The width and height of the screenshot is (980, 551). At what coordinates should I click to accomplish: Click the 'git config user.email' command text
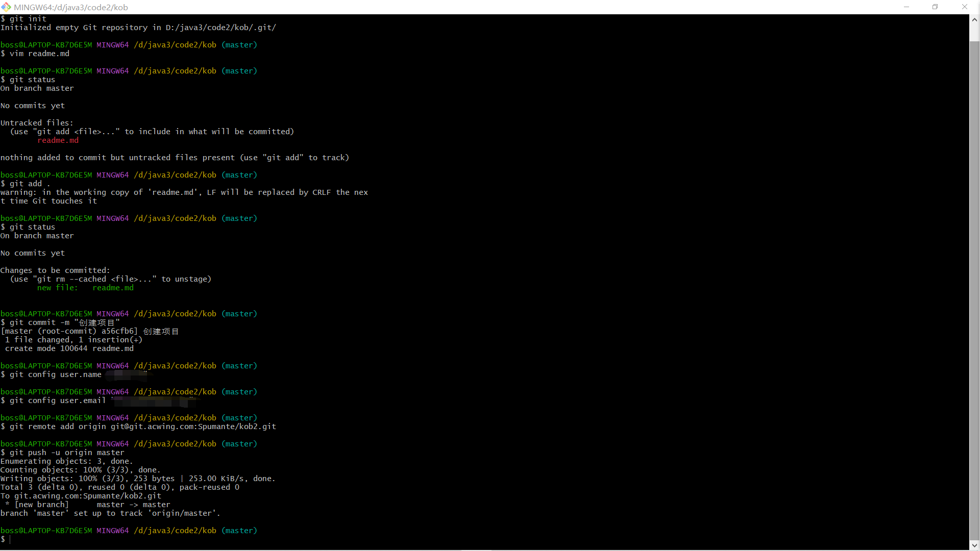[x=57, y=400]
